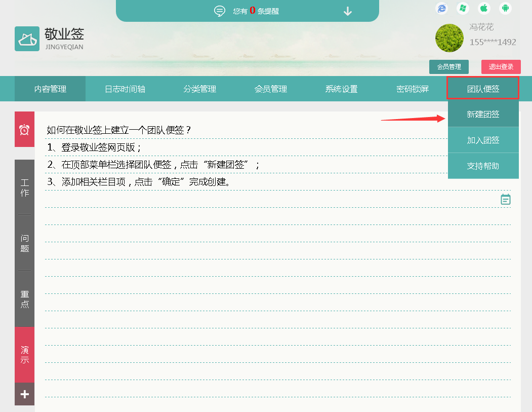The image size is (532, 412).
Task: Click the Jingyeqian boat logo icon
Action: tap(27, 39)
